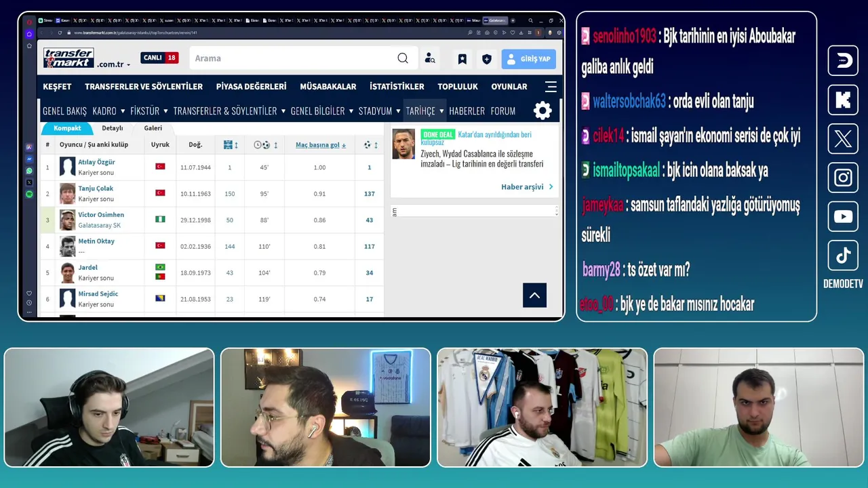Screen dimensions: 868x488
Task: Expand the GENEL BİLGİLER dropdown
Action: (321, 111)
